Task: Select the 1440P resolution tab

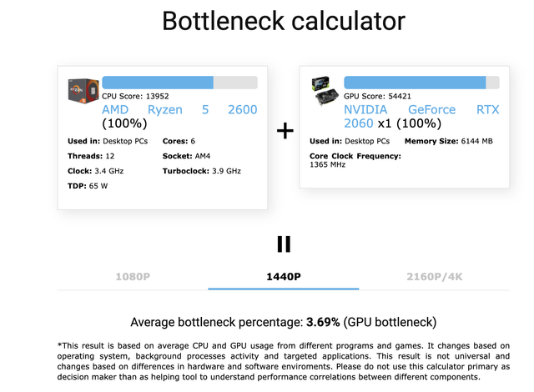Action: (x=284, y=275)
